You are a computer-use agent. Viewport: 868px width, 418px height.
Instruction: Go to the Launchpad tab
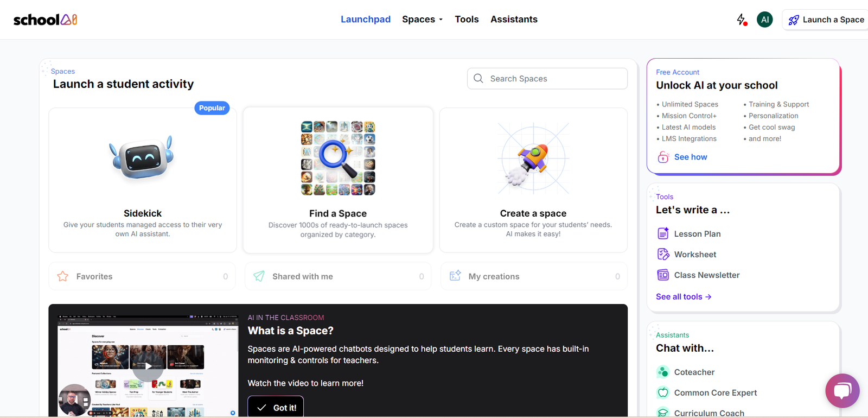point(366,20)
